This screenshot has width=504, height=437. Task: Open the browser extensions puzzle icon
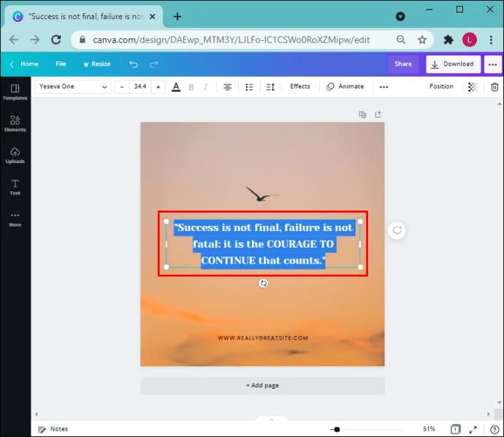pos(448,40)
